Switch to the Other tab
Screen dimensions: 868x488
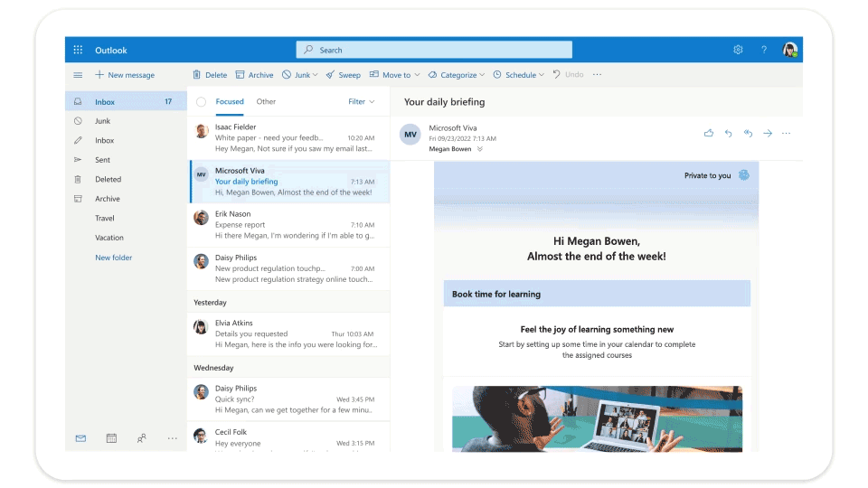point(266,102)
